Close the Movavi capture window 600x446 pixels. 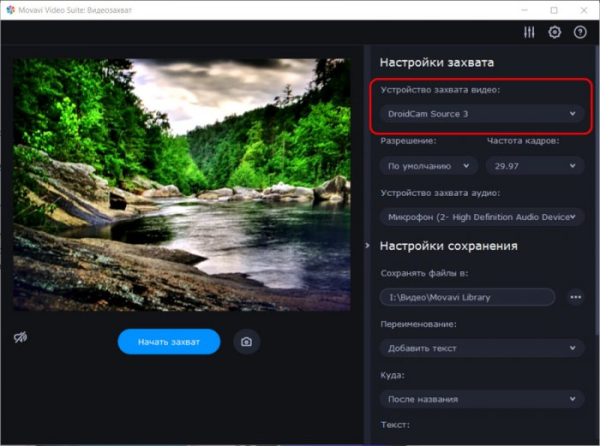pyautogui.click(x=582, y=9)
